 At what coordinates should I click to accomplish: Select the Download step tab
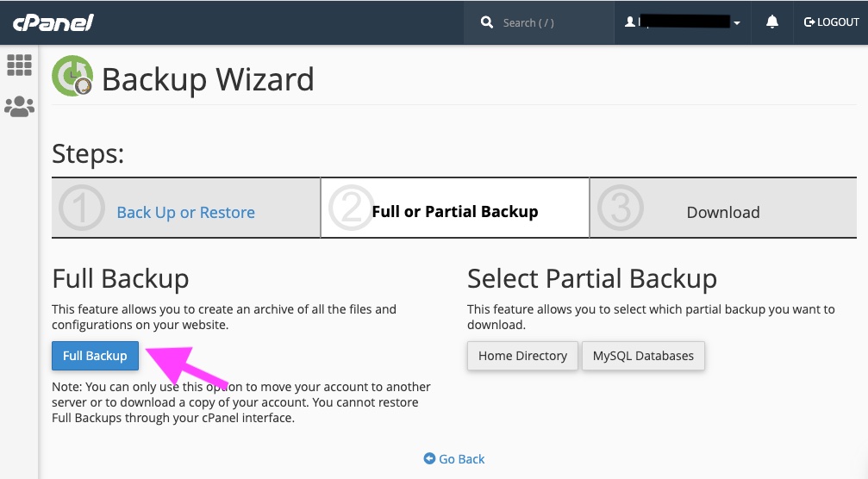point(722,213)
